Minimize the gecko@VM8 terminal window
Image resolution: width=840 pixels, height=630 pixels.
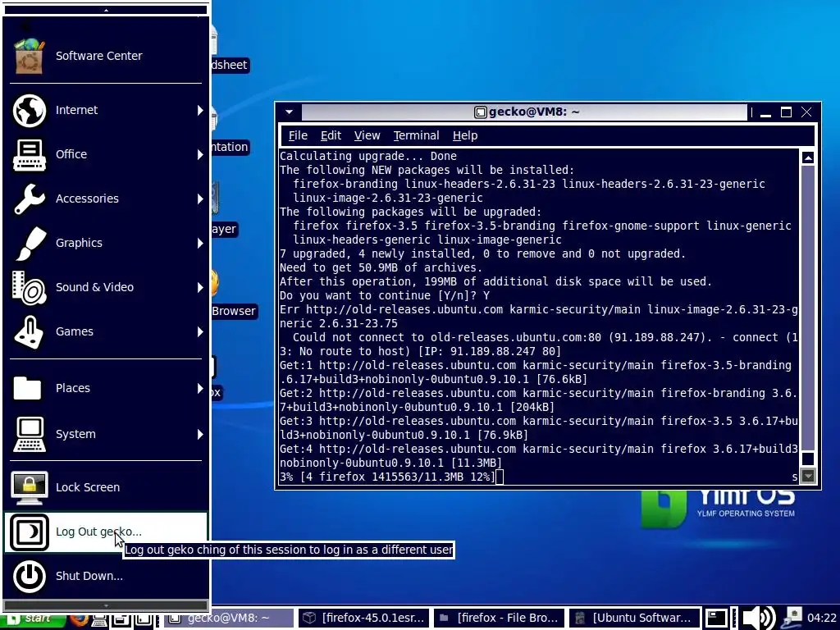pyautogui.click(x=765, y=112)
